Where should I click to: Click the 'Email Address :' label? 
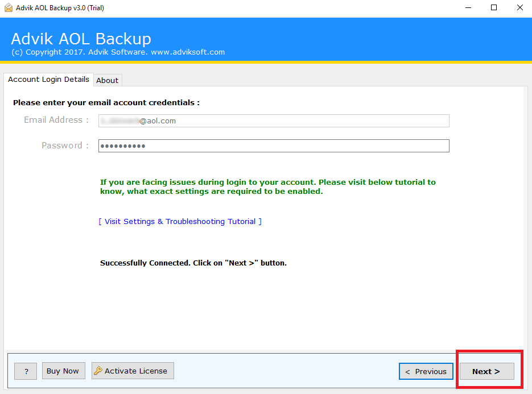tap(56, 120)
